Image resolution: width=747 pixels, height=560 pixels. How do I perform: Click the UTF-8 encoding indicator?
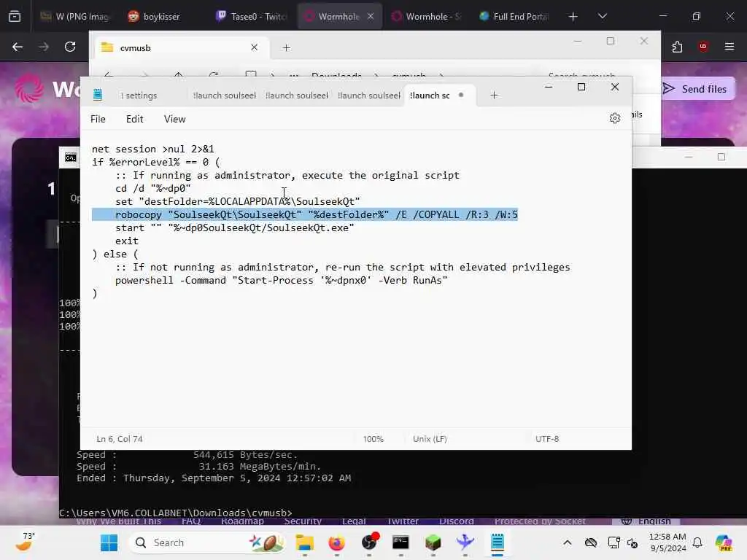(x=547, y=438)
